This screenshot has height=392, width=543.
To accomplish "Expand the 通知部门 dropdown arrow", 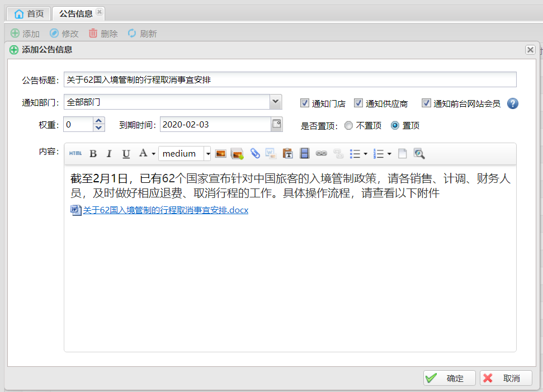I will pos(276,102).
